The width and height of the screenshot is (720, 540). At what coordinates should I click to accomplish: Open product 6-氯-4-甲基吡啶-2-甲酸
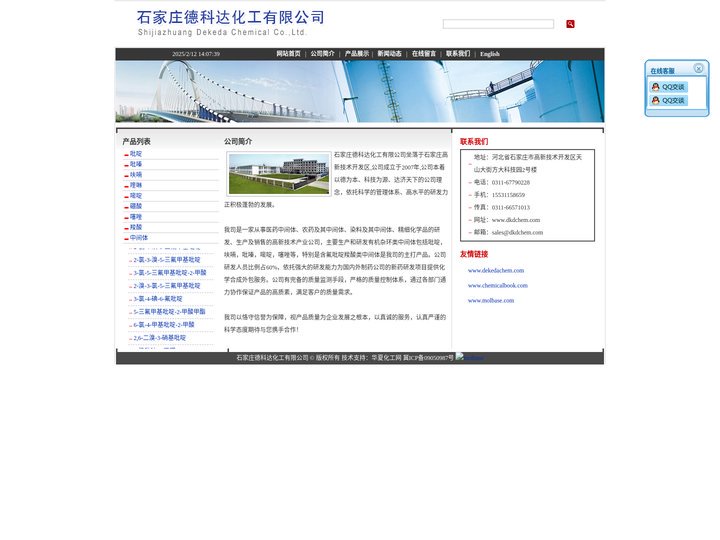pos(164,325)
